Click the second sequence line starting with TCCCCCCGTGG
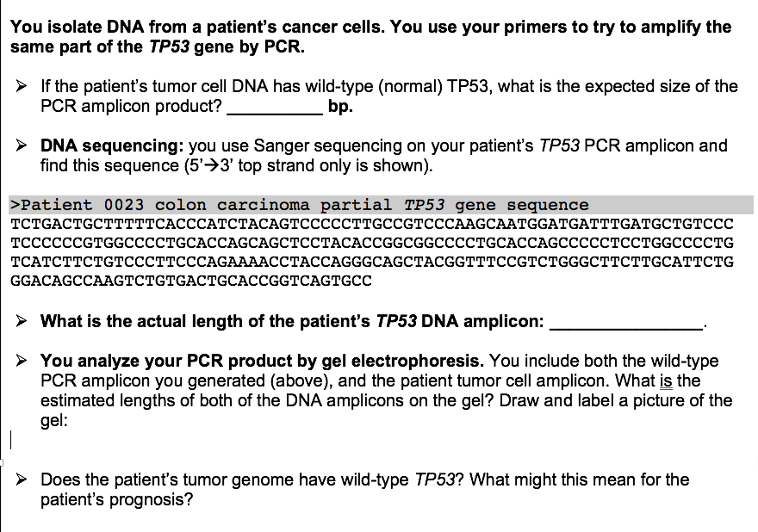 [x=372, y=243]
